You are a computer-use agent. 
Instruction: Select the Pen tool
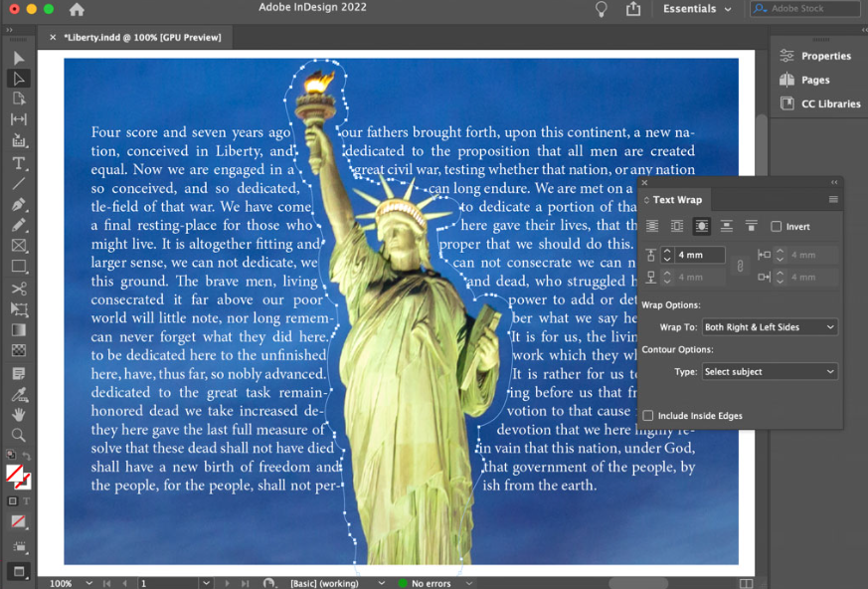(18, 203)
